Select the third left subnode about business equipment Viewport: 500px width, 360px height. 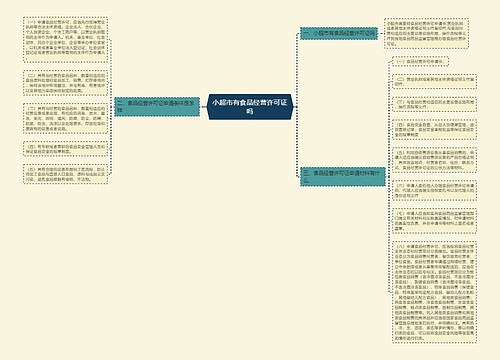(65, 118)
